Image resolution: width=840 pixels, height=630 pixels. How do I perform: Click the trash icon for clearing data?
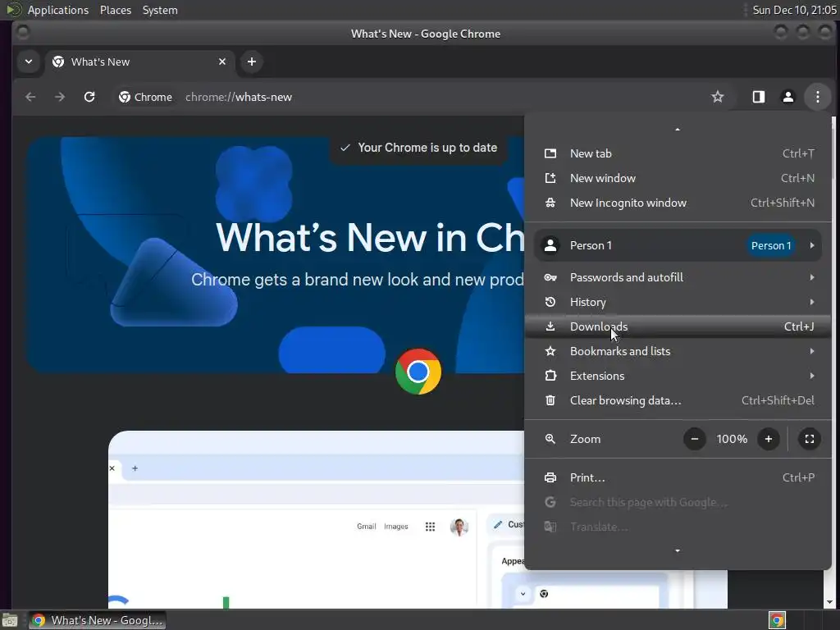click(550, 400)
